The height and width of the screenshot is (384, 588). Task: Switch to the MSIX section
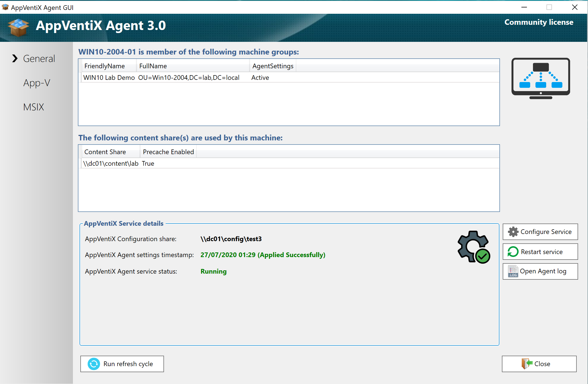pyautogui.click(x=34, y=107)
